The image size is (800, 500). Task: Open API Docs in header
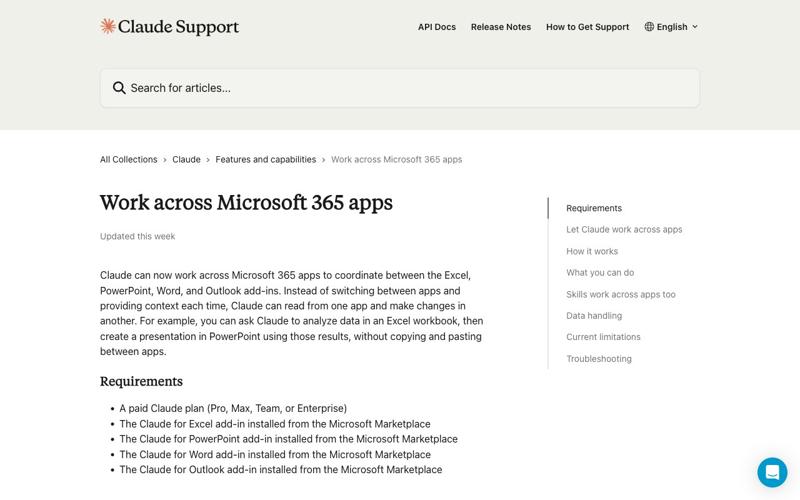pyautogui.click(x=437, y=27)
